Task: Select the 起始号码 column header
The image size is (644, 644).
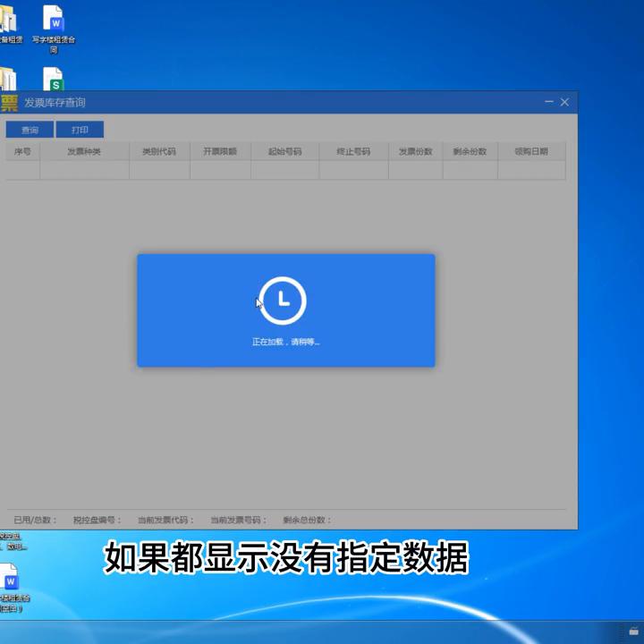Action: pos(284,151)
